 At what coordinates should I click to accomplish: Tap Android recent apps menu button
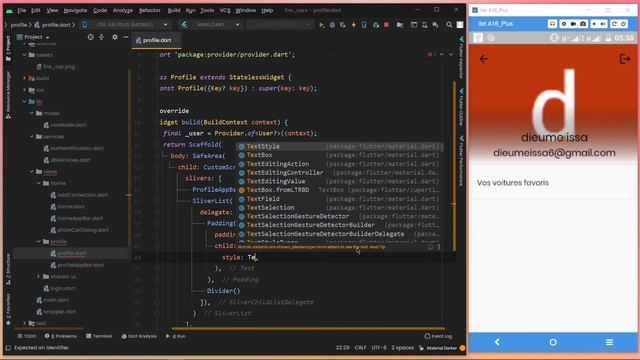pos(609,342)
